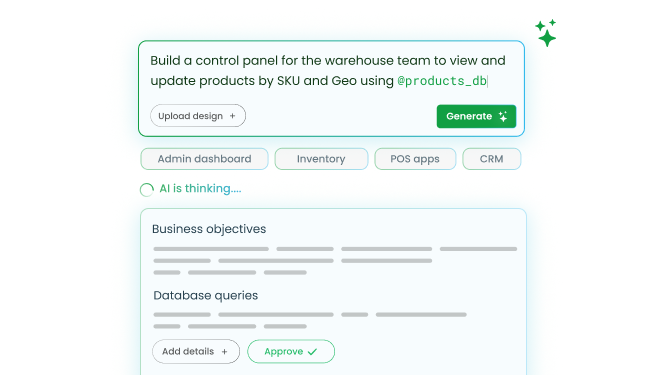Click the Generate button

point(476,116)
